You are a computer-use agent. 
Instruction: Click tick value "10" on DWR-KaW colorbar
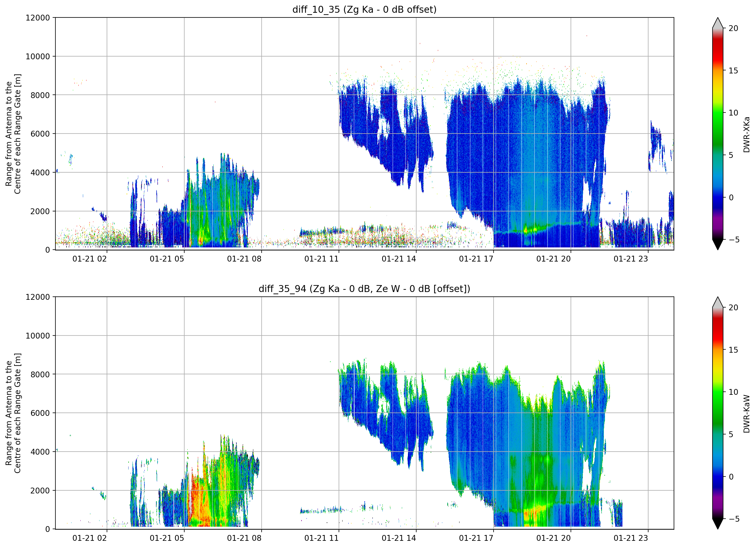pos(733,392)
